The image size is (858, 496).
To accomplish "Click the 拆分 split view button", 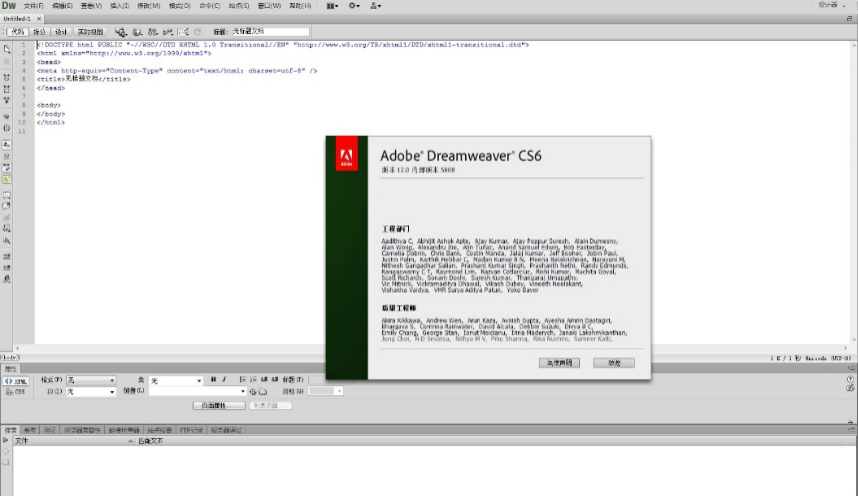I will 39,32.
